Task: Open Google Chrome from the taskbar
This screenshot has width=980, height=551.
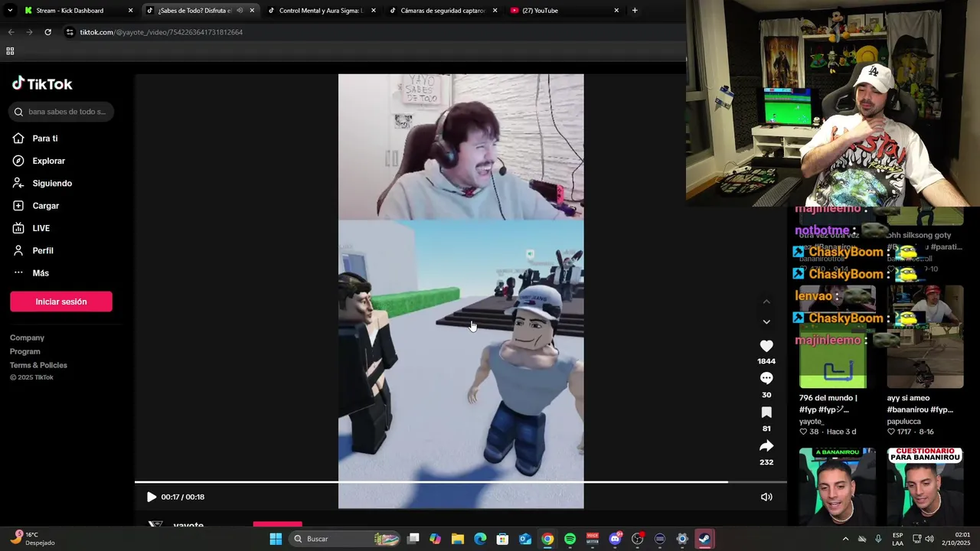Action: 547,539
